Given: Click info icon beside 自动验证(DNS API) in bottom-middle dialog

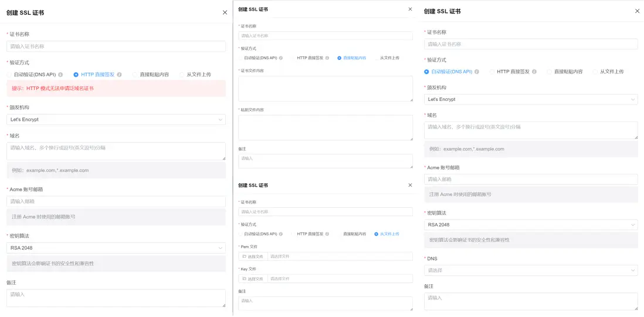Looking at the screenshot, I should click(281, 234).
